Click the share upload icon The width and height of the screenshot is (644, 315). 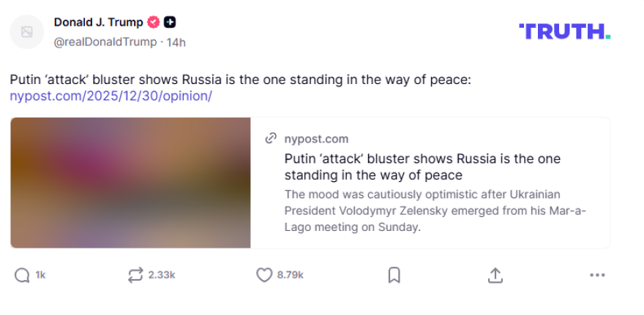pos(495,275)
